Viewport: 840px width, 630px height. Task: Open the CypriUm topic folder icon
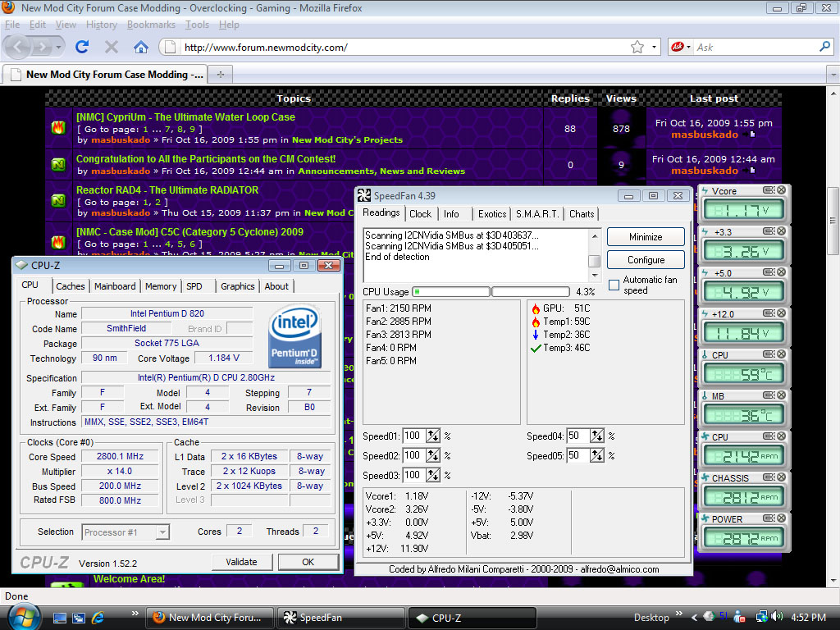(x=58, y=128)
